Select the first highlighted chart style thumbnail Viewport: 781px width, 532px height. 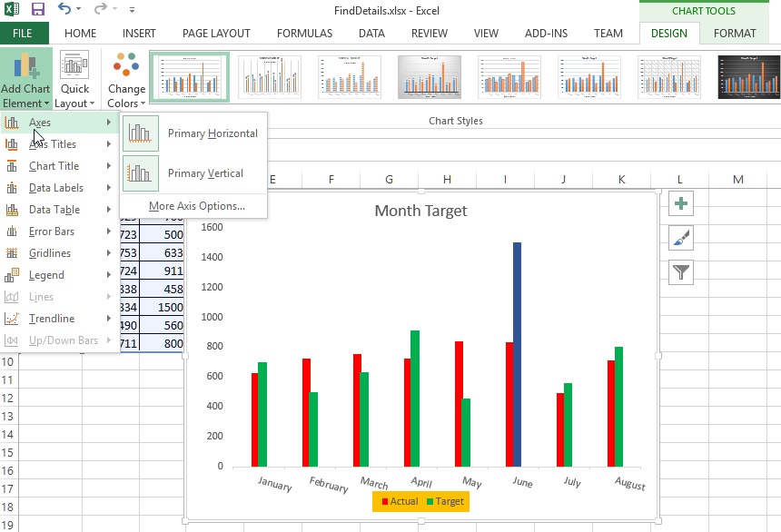tap(189, 77)
